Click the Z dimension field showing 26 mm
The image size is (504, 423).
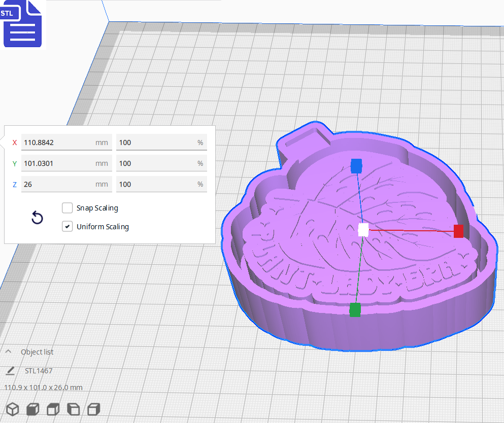(x=66, y=184)
